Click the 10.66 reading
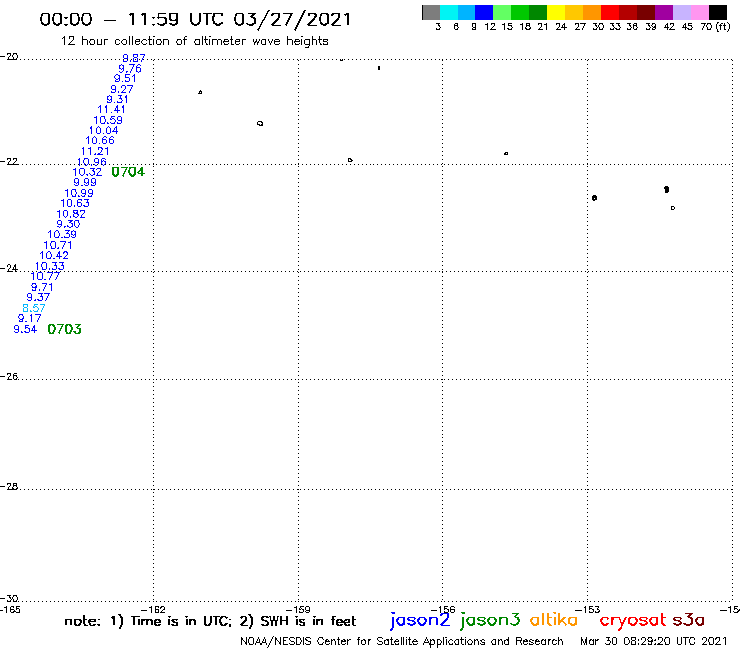Image resolution: width=740 pixels, height=650 pixels. (x=100, y=140)
